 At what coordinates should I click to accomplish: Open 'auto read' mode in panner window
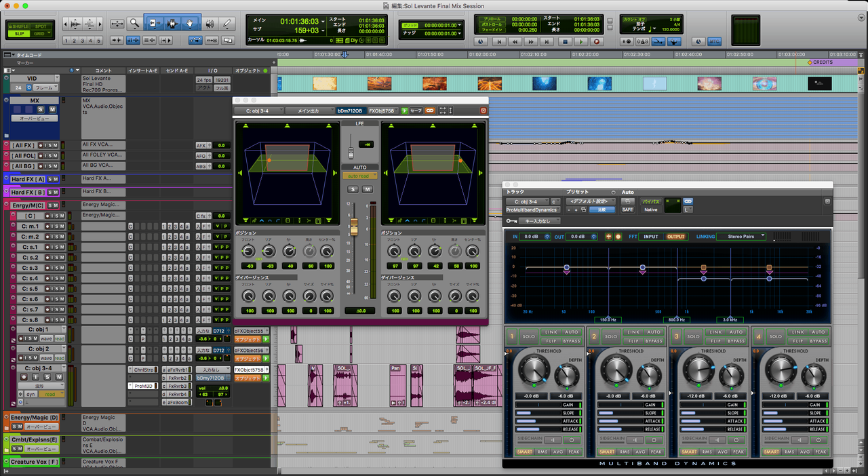359,176
